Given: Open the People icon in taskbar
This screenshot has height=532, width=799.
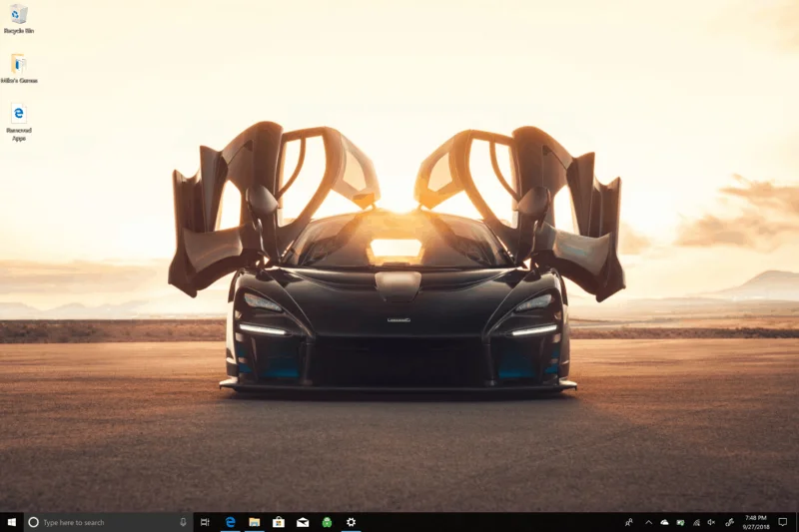Looking at the screenshot, I should point(629,522).
